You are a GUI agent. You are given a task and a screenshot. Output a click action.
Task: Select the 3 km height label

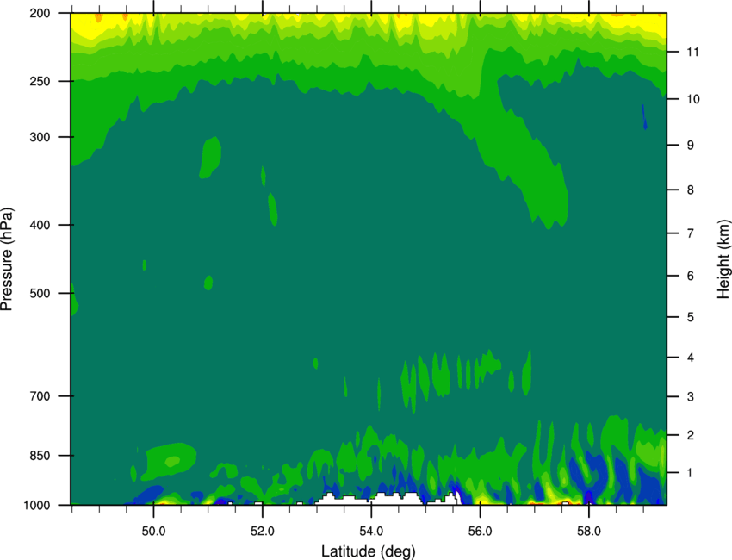(x=691, y=397)
